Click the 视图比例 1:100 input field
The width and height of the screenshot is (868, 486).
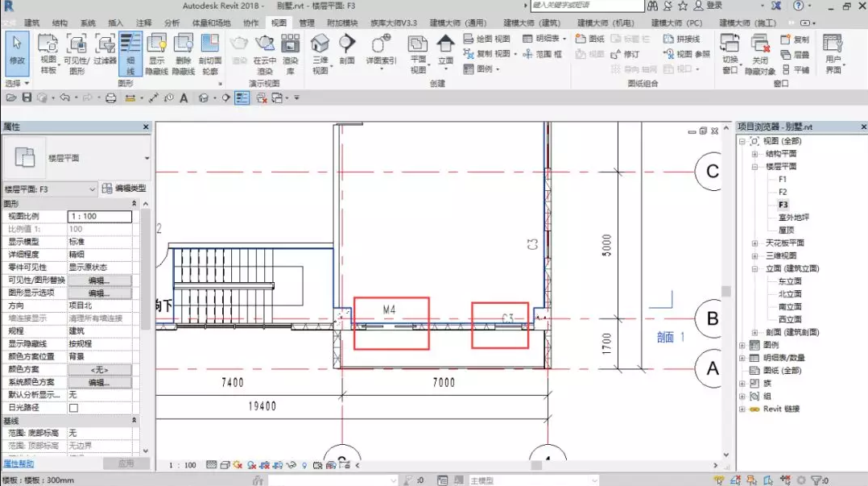[99, 217]
